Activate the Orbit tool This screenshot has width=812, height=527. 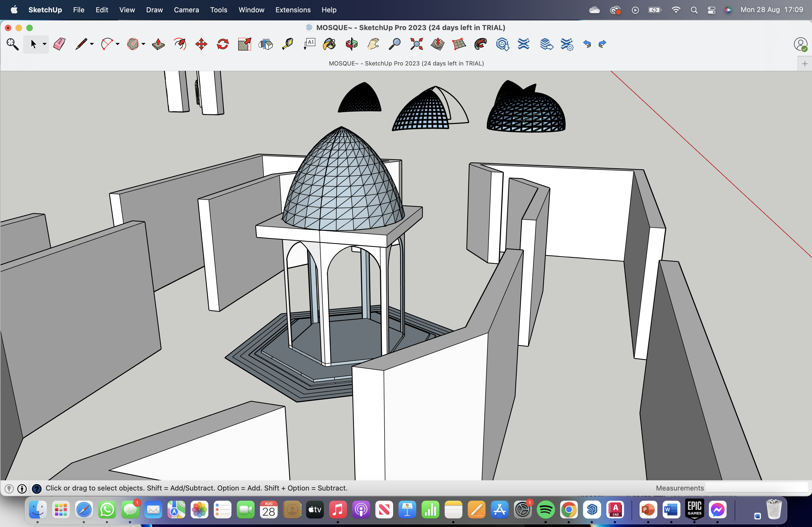click(351, 44)
